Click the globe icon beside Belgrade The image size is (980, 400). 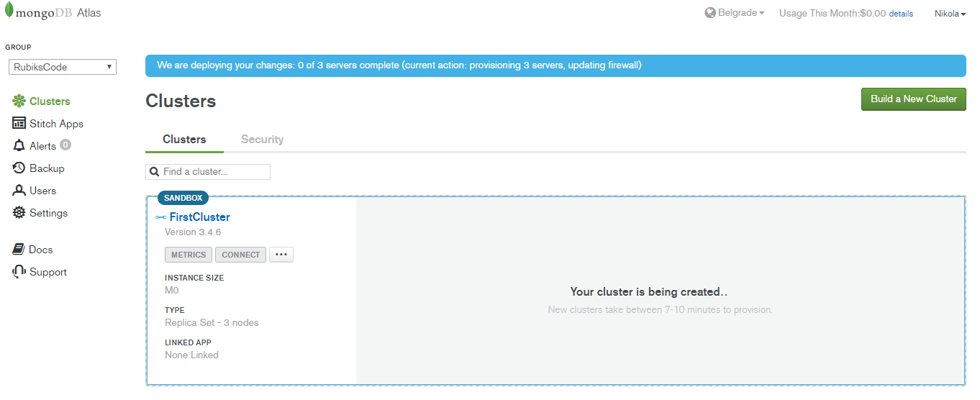pos(710,13)
